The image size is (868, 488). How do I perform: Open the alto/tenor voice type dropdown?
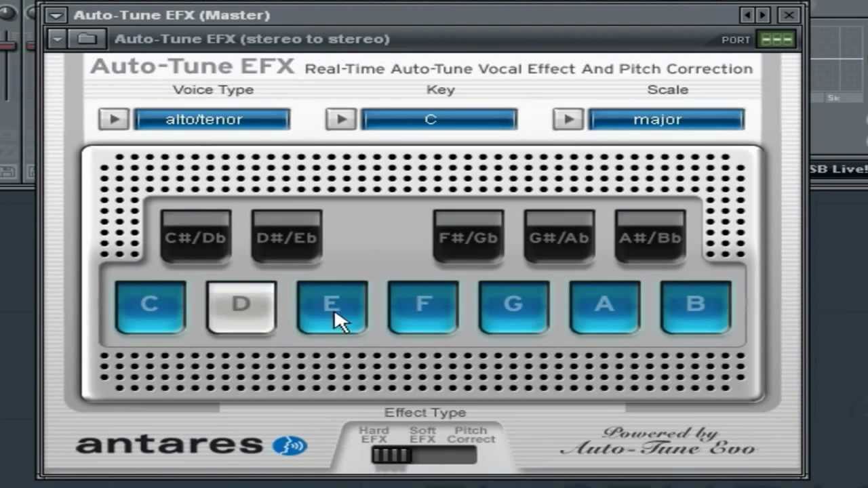212,119
